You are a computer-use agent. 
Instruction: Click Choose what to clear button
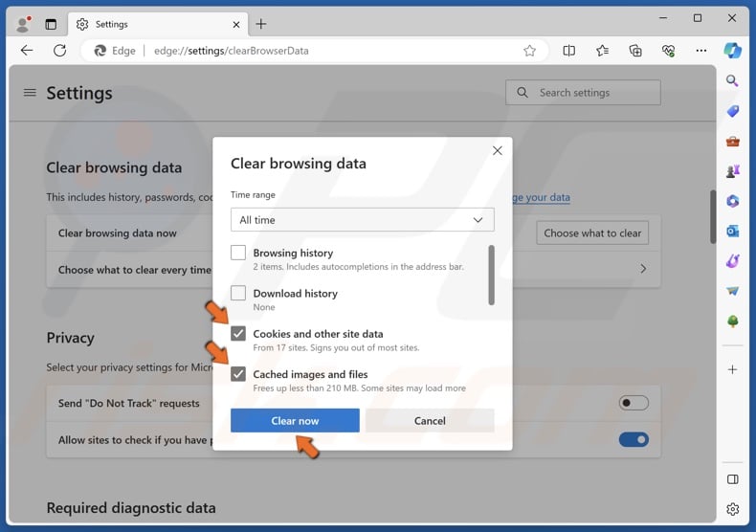[592, 233]
